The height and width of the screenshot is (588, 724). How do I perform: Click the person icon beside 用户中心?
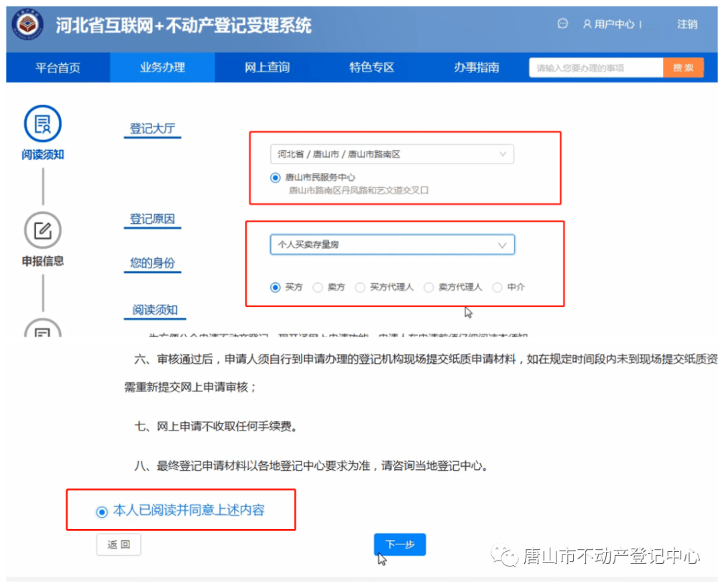tap(587, 24)
